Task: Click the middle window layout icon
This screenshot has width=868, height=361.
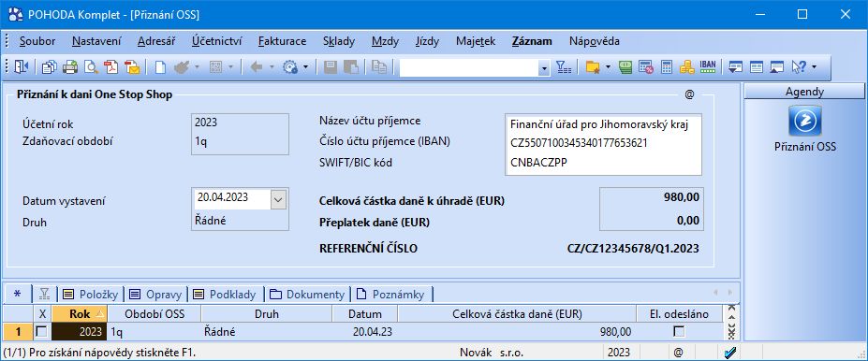Action: (x=757, y=67)
